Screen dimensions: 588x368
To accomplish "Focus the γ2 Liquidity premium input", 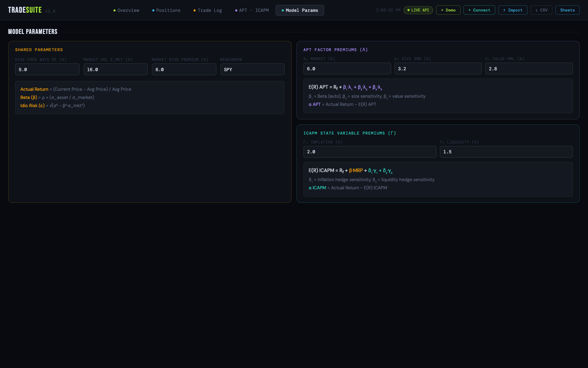I will coord(506,152).
